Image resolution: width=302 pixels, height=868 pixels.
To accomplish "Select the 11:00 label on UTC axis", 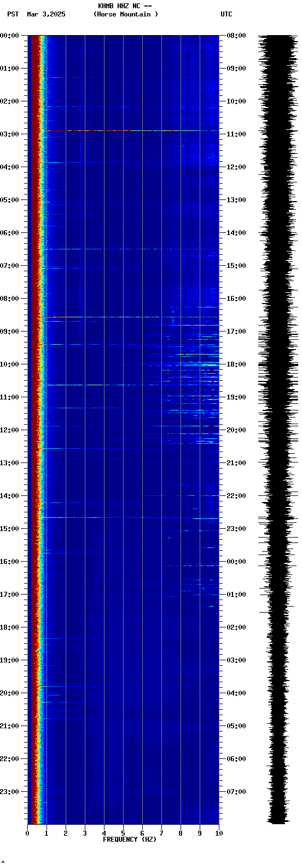I will (x=236, y=134).
